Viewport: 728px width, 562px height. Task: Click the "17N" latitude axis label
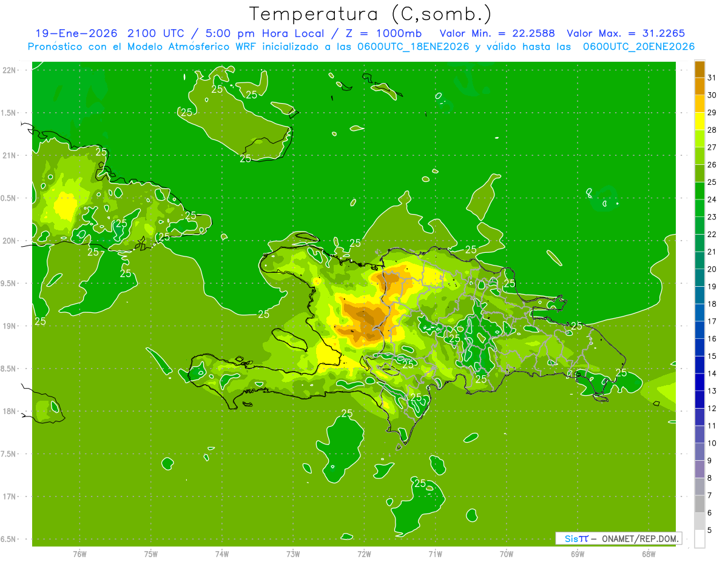tap(10, 497)
